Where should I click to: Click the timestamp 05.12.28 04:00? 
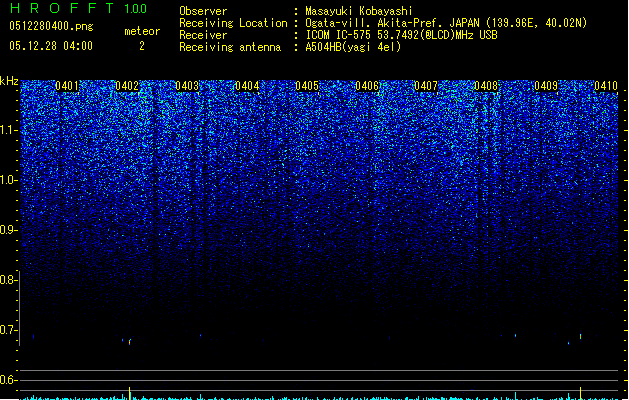click(x=51, y=46)
